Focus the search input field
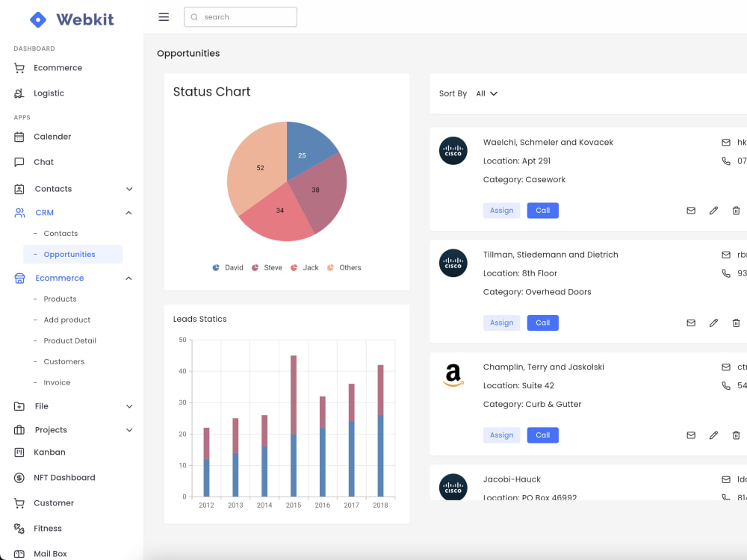The width and height of the screenshot is (747, 560). [x=241, y=17]
